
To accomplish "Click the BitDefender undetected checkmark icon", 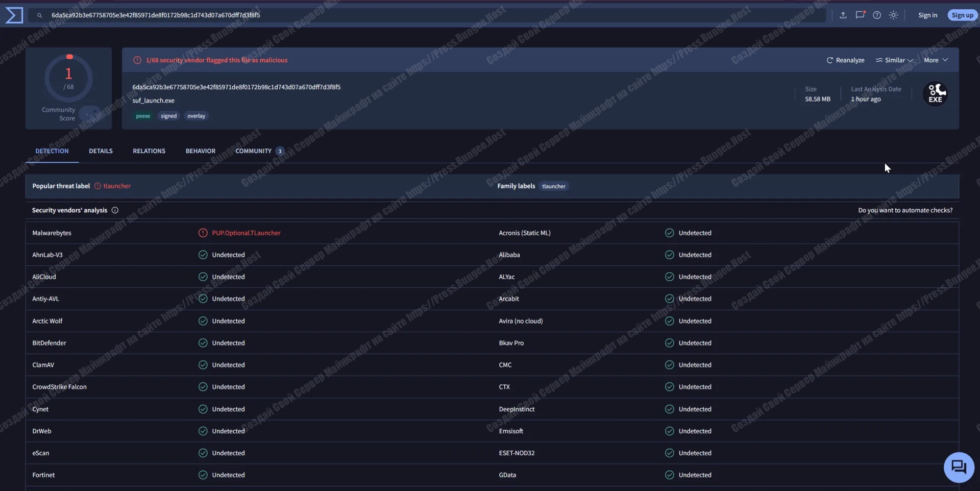I will (203, 343).
